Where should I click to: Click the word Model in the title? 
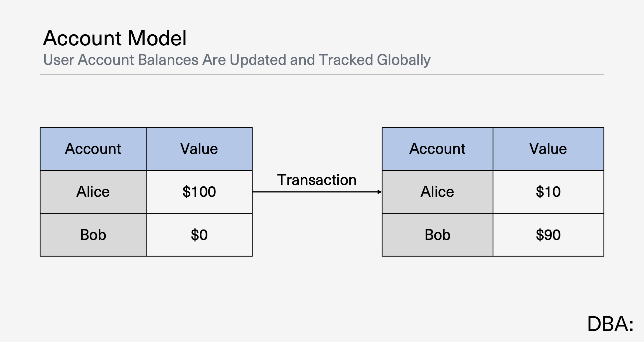point(157,38)
